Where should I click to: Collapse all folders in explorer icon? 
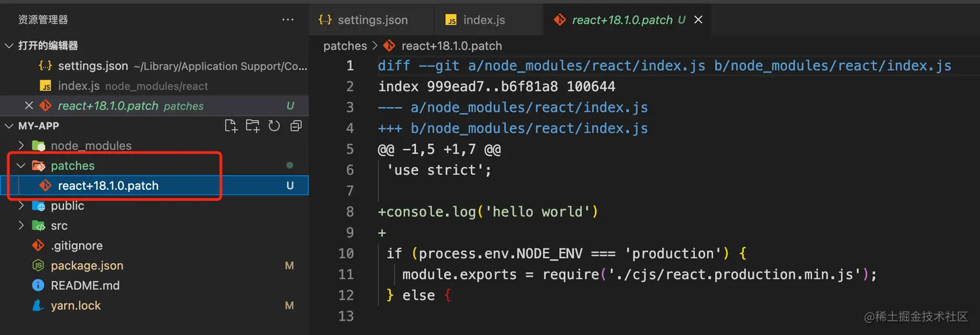296,126
